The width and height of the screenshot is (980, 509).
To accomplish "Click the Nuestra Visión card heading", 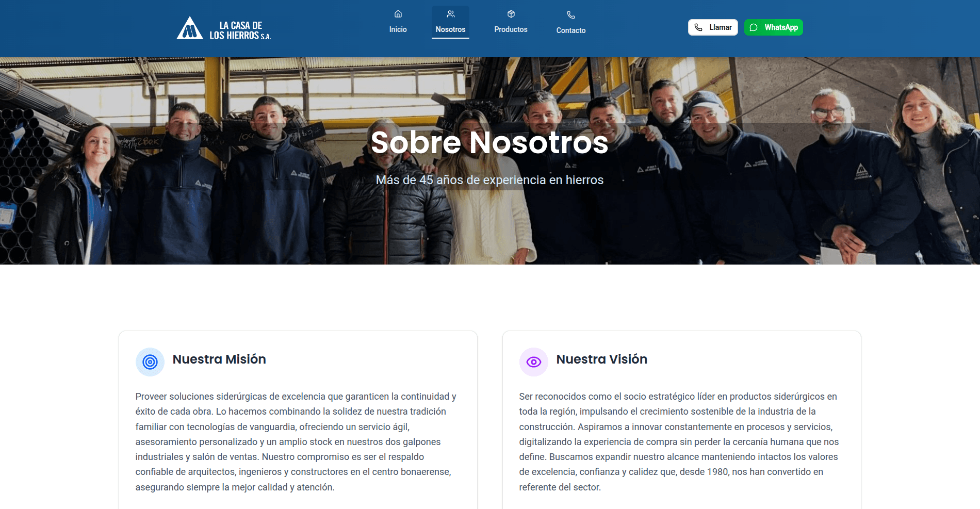I will [601, 359].
